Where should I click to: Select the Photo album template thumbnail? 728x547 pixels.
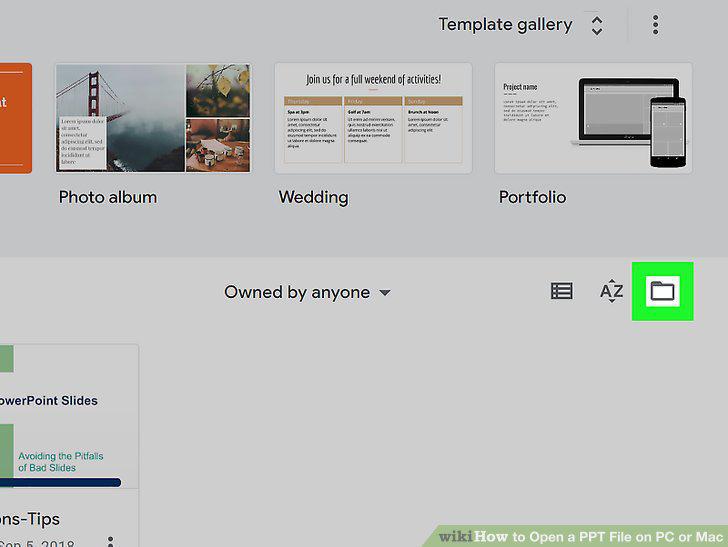tap(153, 118)
